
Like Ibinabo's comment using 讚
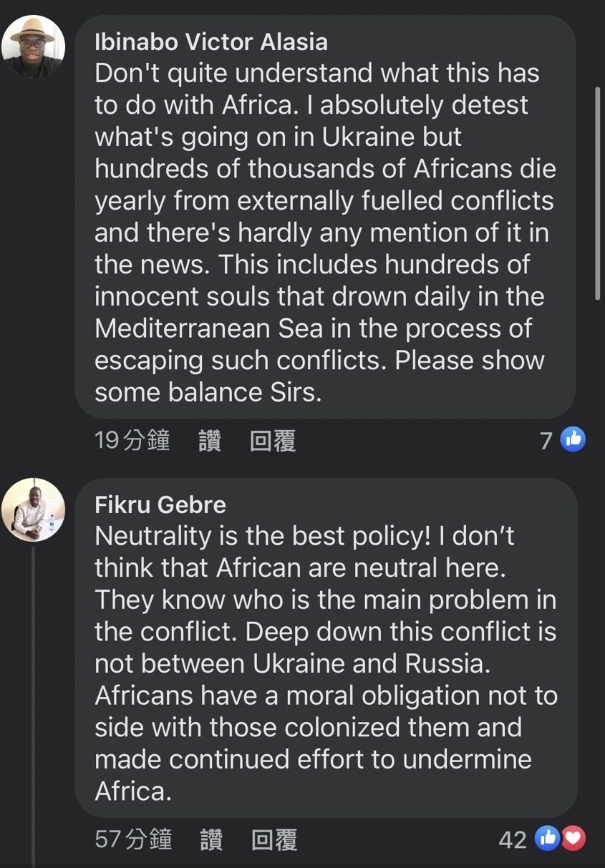210,440
